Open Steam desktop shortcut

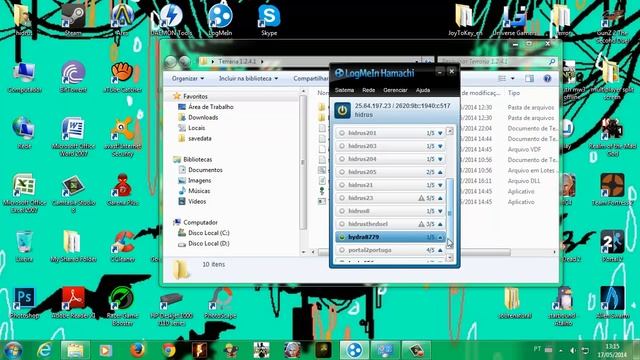73,20
